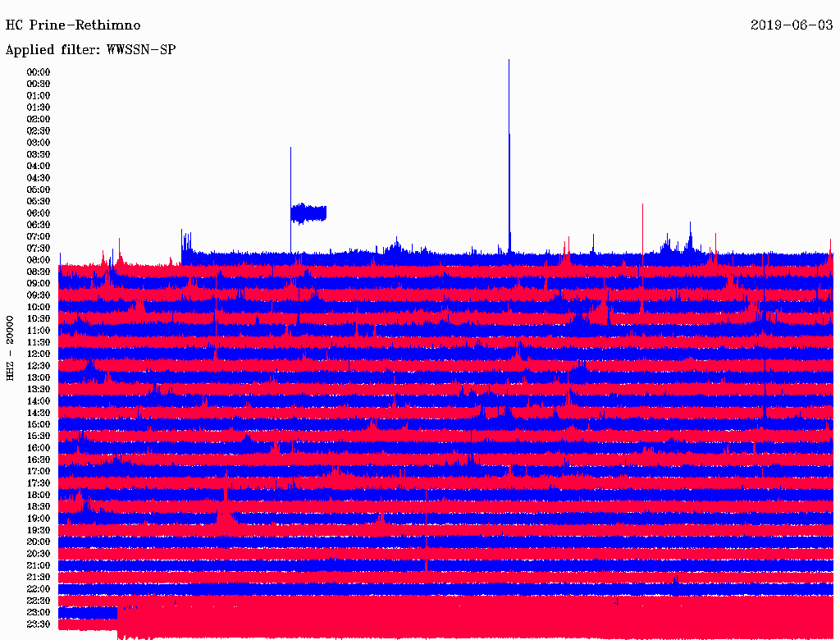
Task: Select the 17:30 time label
Action: click(38, 483)
